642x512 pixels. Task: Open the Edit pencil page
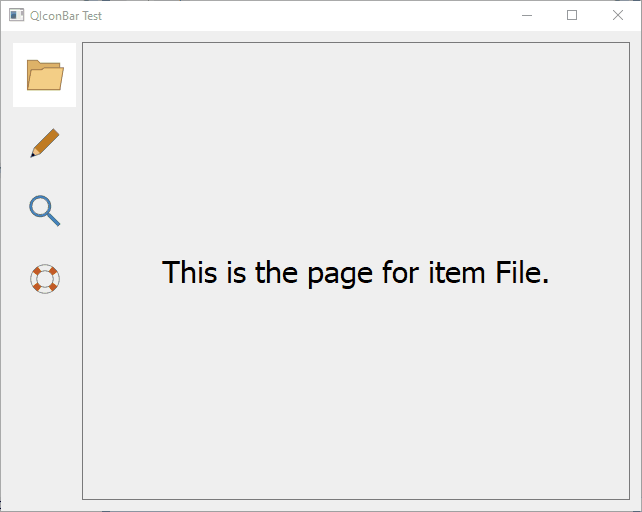pos(45,143)
